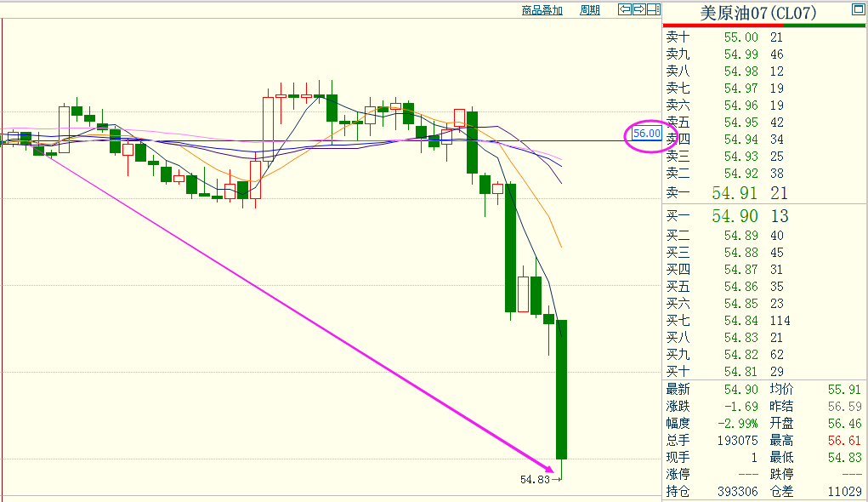
Task: Select the 买四 bid row at 54.87
Action: [x=764, y=269]
